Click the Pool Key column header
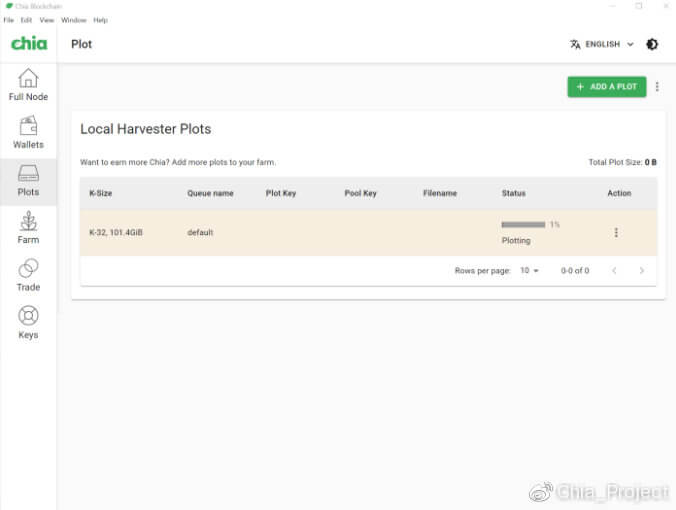The height and width of the screenshot is (510, 676). [x=360, y=193]
